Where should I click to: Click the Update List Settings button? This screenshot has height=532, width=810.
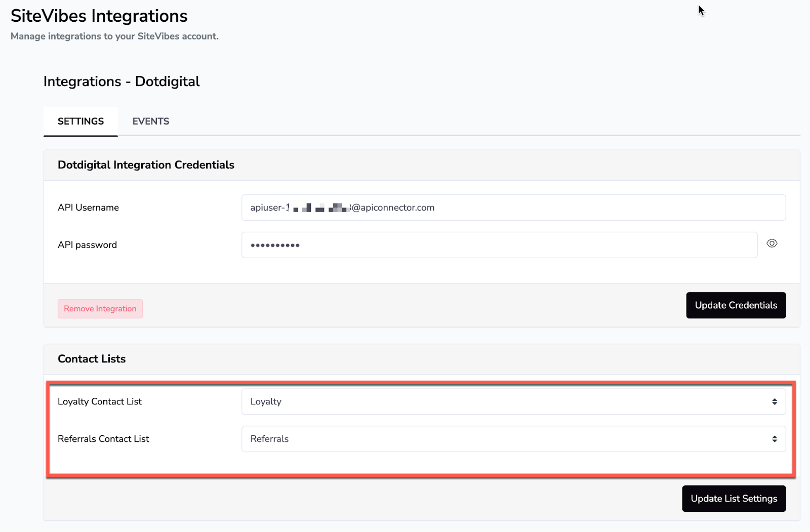point(734,499)
